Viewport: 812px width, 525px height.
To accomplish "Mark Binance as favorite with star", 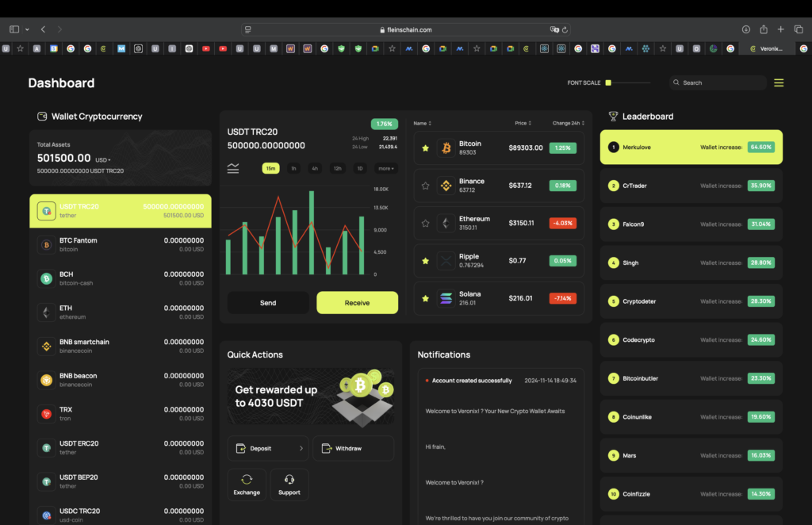I will [x=426, y=186].
